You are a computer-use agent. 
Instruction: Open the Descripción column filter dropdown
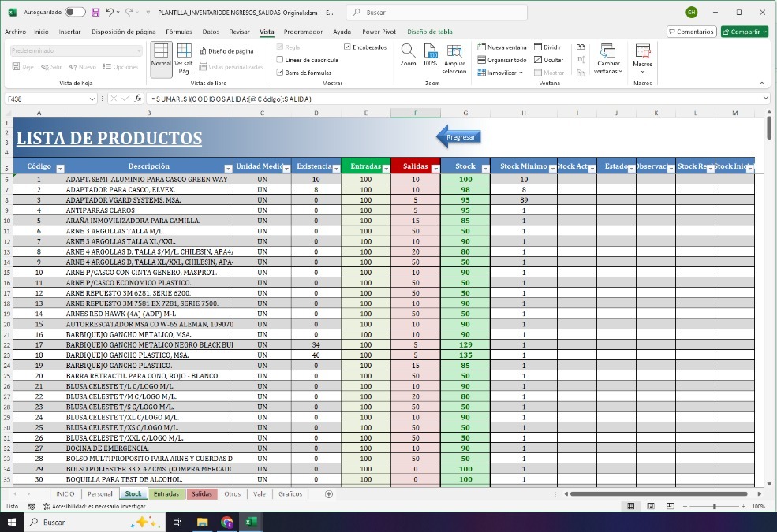click(x=228, y=169)
